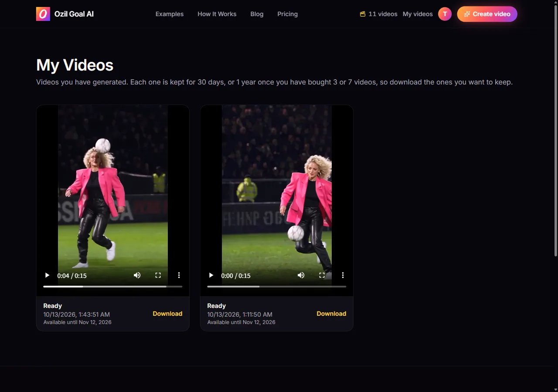Download the 1:43:51 AM video
Image resolution: width=558 pixels, height=392 pixels.
167,314
